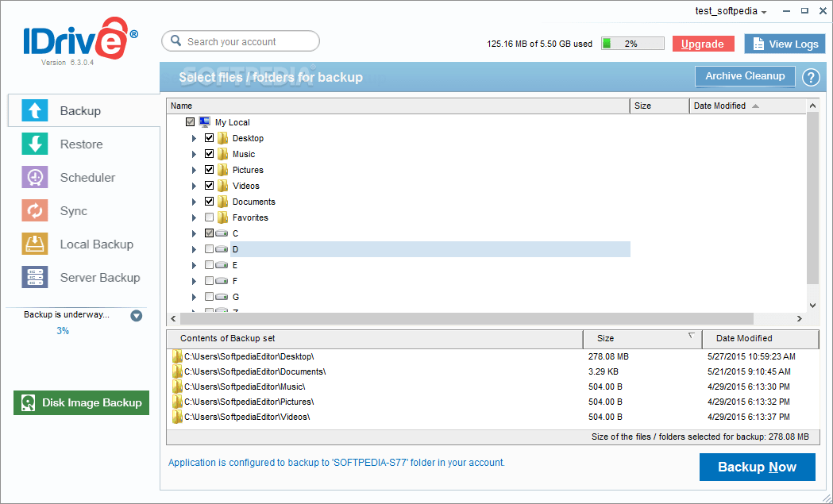833x504 pixels.
Task: Click the horizontal scrollbar of file tree
Action: tap(466, 318)
